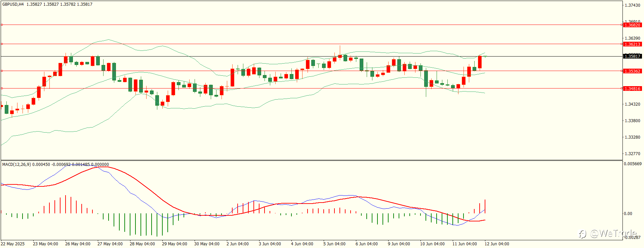Select the 1.36213 red price label
The image size is (644, 248).
tap(632, 44)
